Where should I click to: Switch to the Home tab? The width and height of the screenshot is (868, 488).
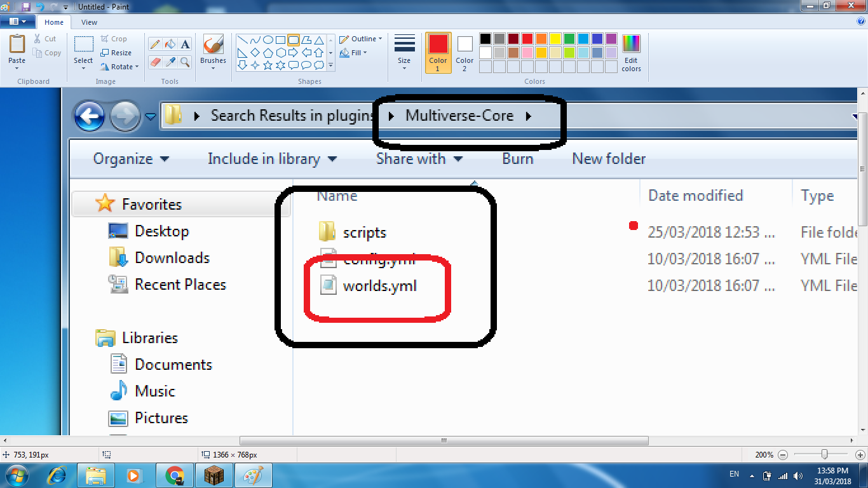(54, 22)
